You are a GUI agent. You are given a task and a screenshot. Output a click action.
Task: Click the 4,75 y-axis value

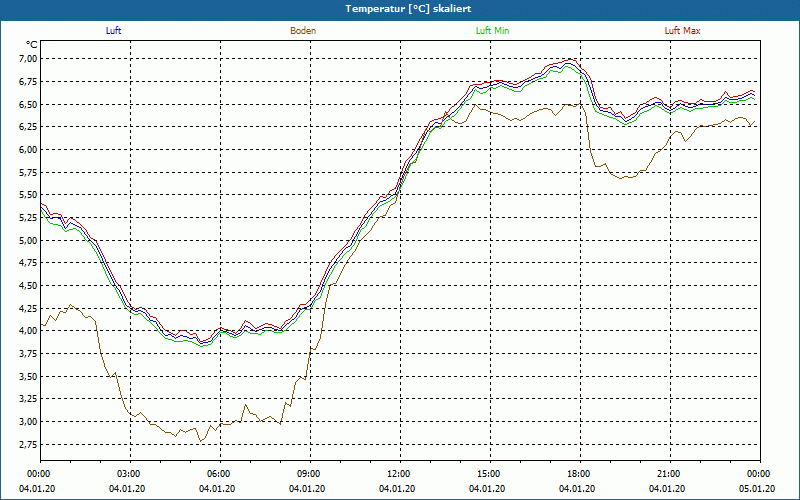[28, 263]
